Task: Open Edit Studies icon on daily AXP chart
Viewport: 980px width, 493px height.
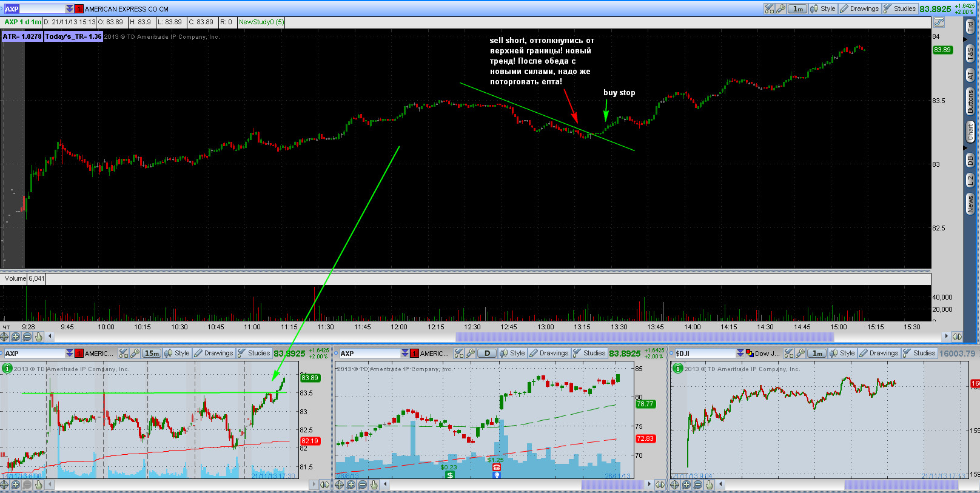Action: (459, 353)
